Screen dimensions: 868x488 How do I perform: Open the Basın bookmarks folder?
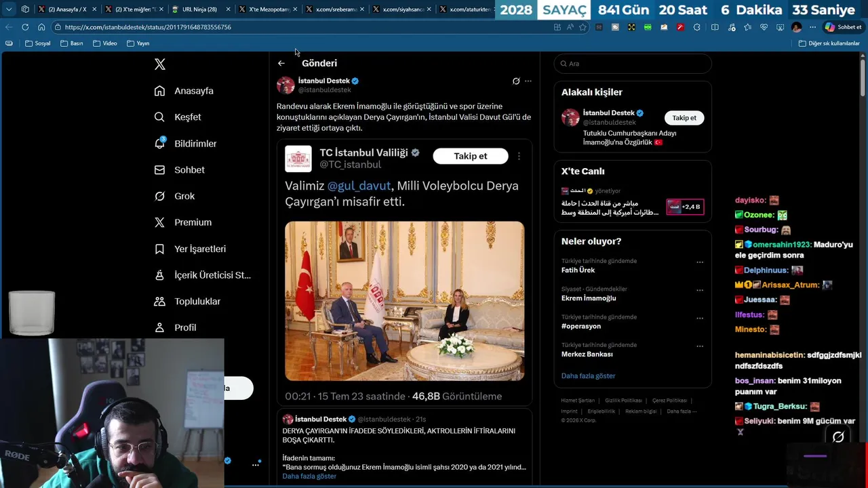pos(72,43)
